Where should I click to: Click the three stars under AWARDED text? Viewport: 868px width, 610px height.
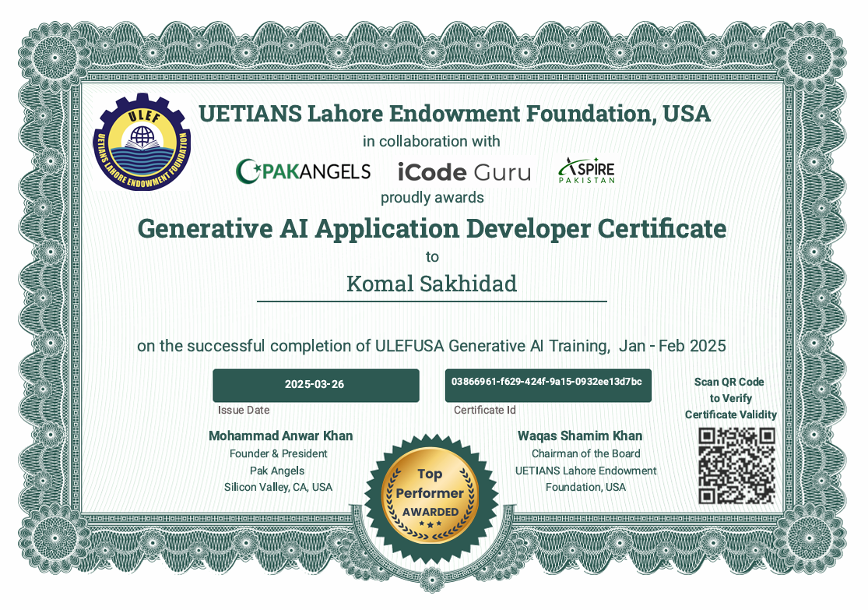point(430,524)
